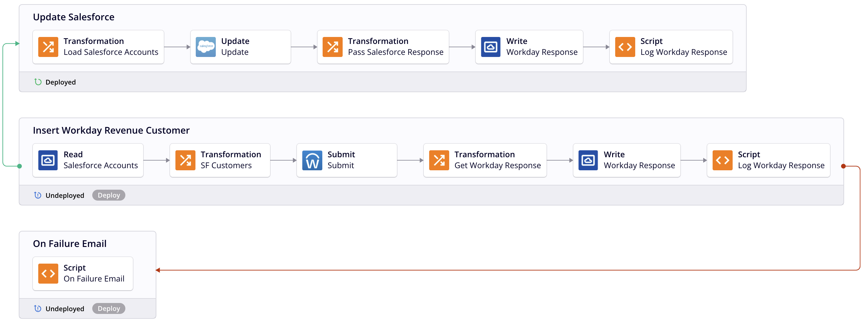Click the green Deployed status icon
The image size is (868, 323).
[x=38, y=82]
